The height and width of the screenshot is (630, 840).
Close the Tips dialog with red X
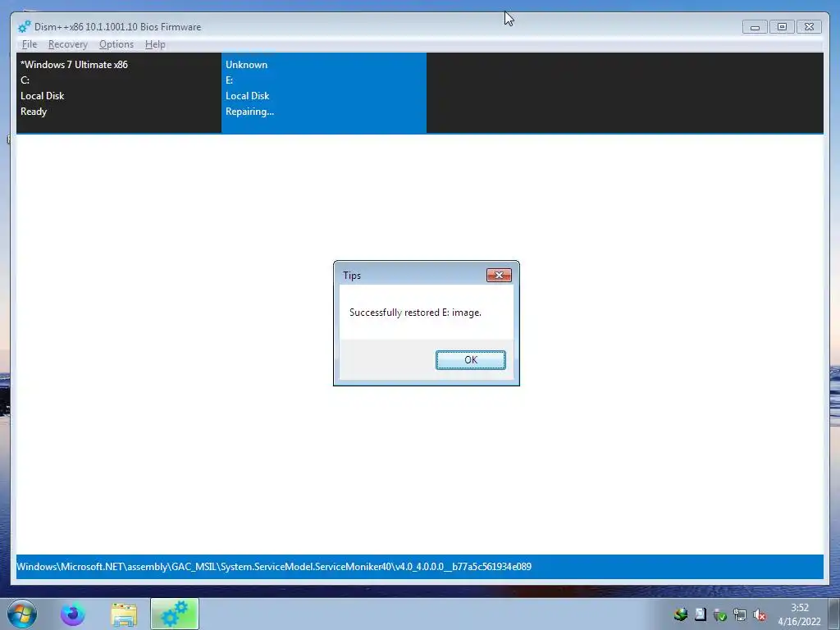499,275
